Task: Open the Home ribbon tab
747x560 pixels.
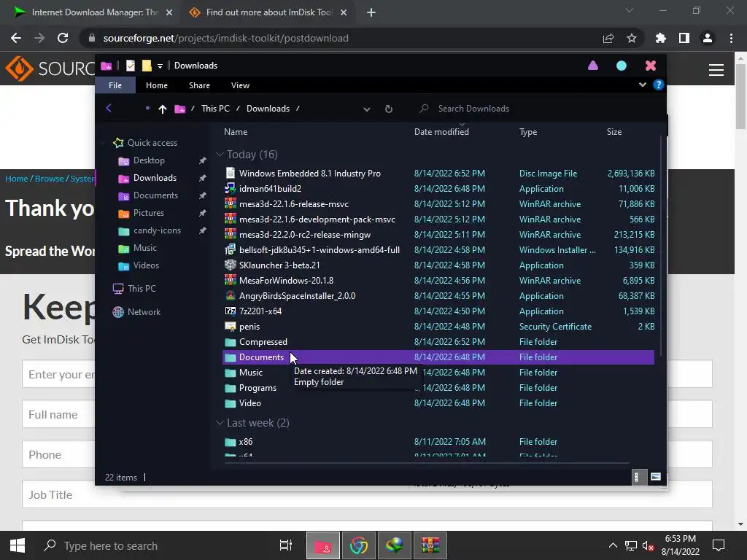Action: [157, 85]
